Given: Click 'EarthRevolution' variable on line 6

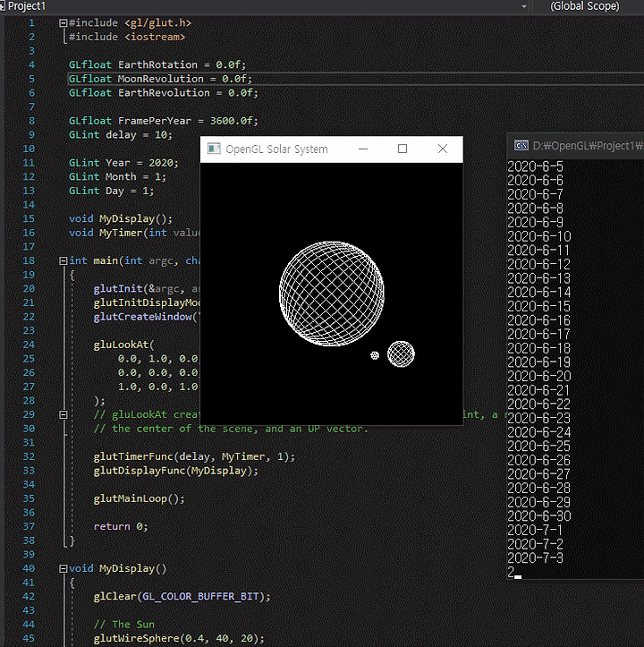Looking at the screenshot, I should tap(164, 93).
